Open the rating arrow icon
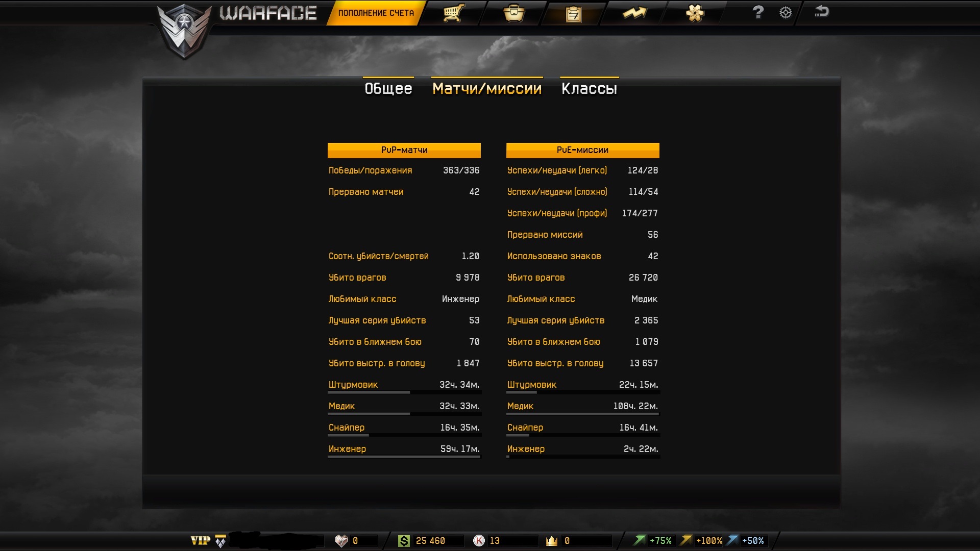This screenshot has width=980, height=551. pos(634,13)
